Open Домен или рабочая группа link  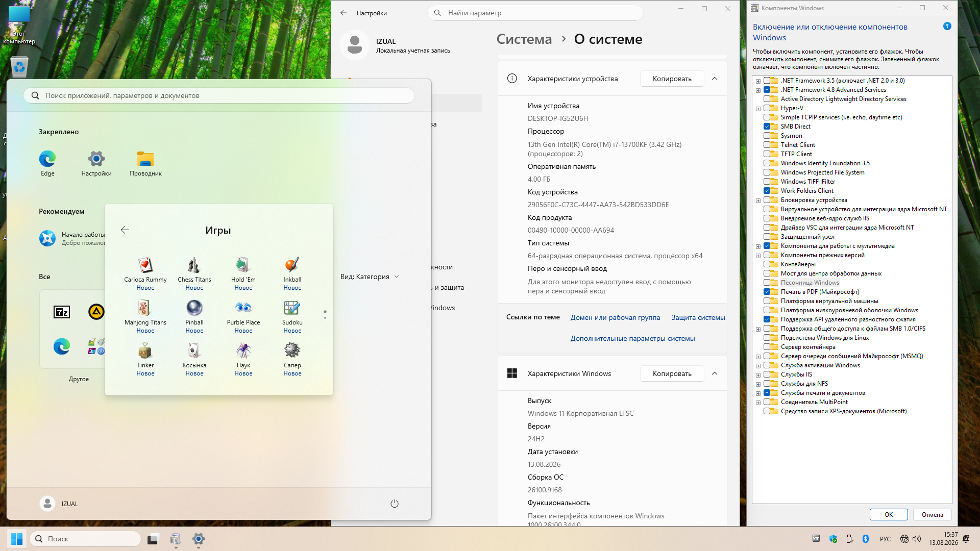tap(615, 317)
